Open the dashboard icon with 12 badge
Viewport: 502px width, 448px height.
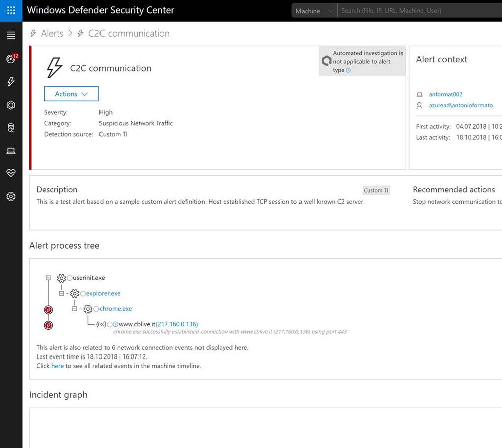11,59
